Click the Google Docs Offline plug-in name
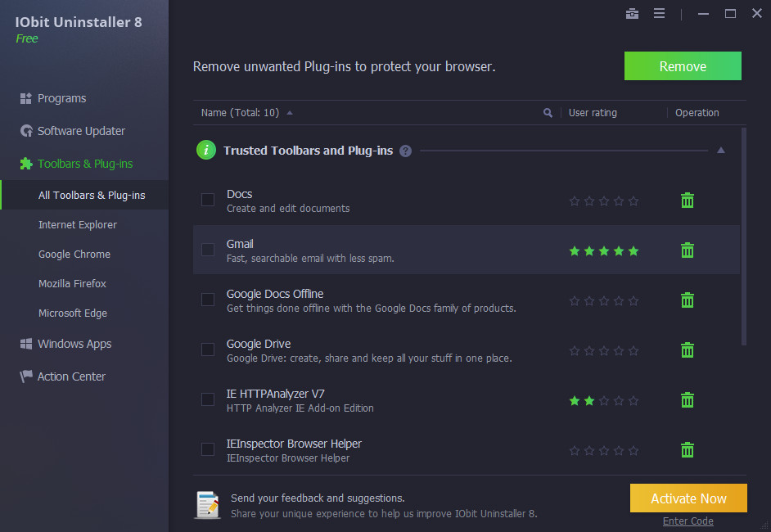 275,294
